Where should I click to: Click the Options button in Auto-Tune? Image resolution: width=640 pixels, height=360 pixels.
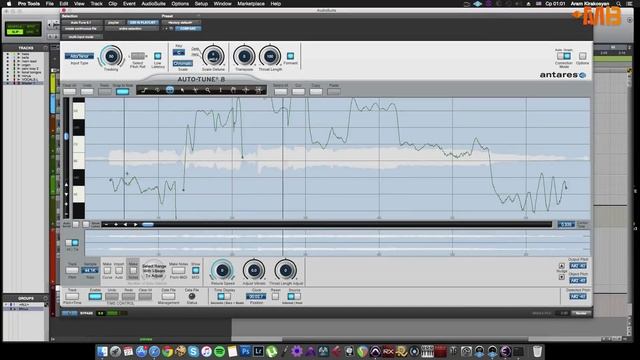tap(582, 56)
